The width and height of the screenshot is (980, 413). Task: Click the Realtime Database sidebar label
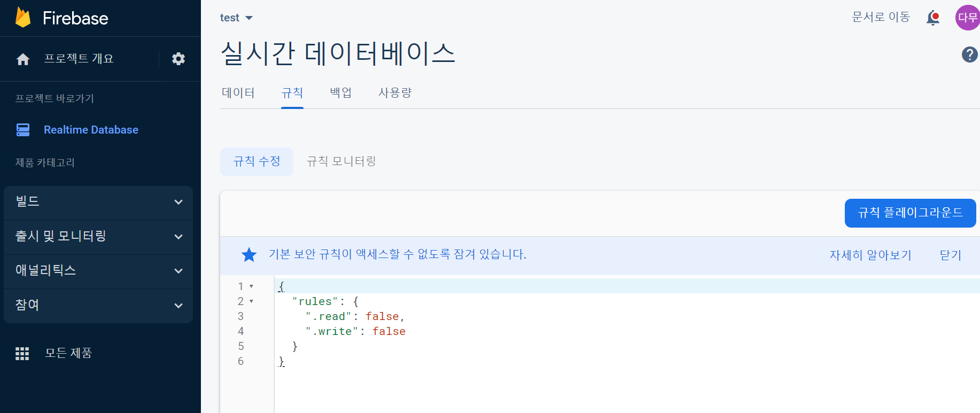pos(91,130)
